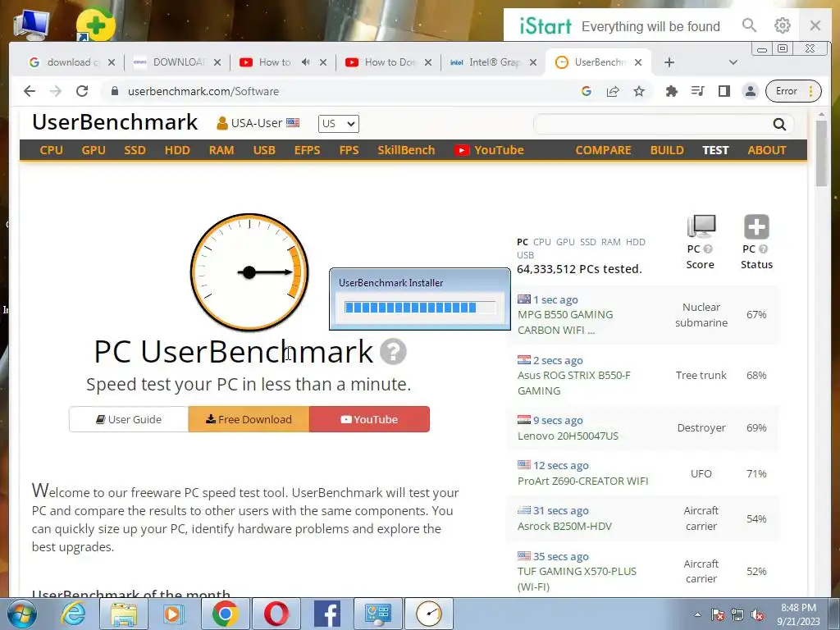Open Lenovo 20H50047US result

pyautogui.click(x=568, y=436)
